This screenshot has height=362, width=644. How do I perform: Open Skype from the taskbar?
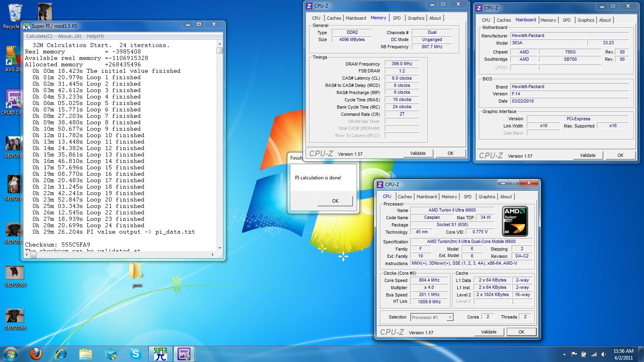click(x=136, y=354)
